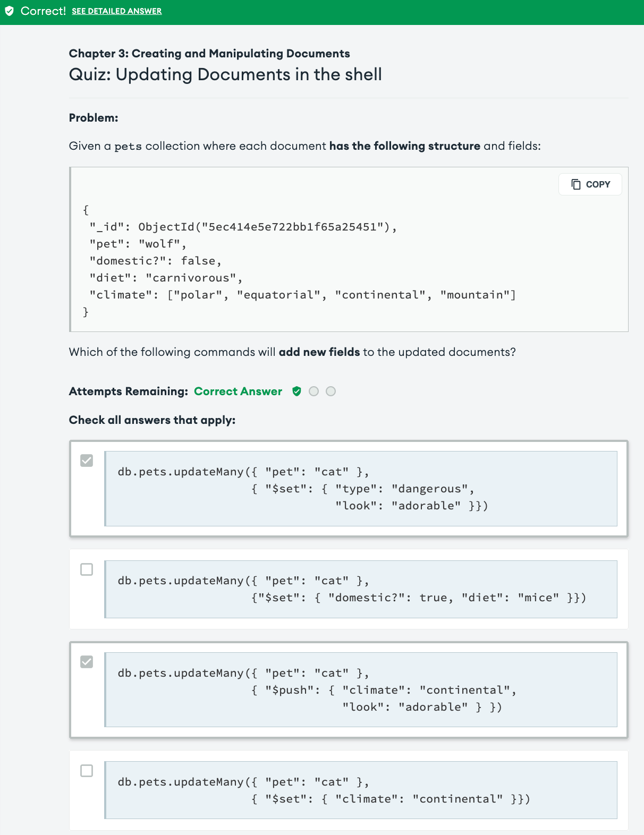Click the second empty attempt circle
Image resolution: width=644 pixels, height=835 pixels.
click(x=331, y=391)
